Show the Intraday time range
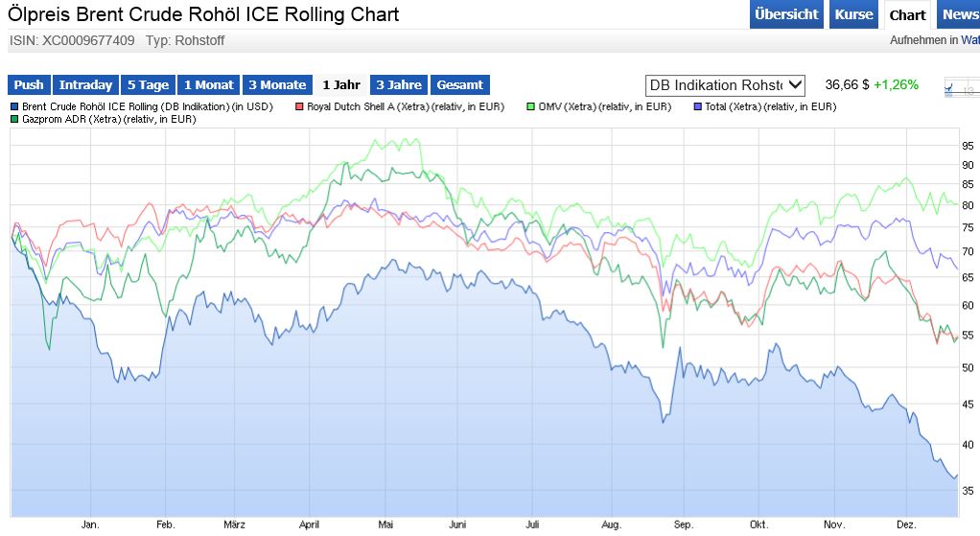The height and width of the screenshot is (536, 980). pos(85,84)
